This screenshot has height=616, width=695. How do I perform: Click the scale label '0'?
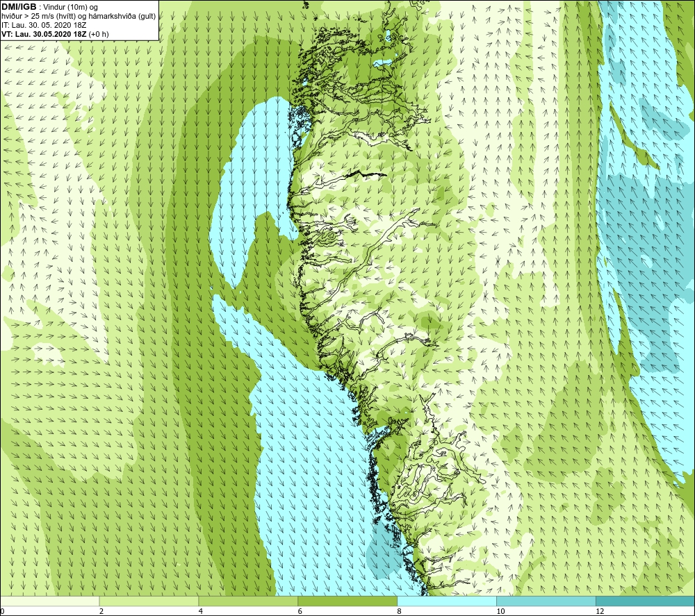(x=2, y=611)
